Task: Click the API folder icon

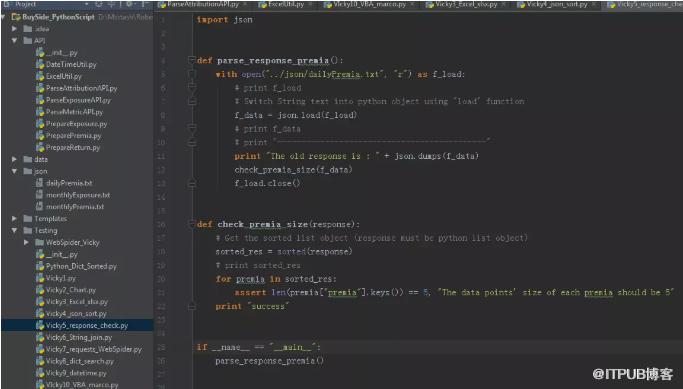Action: [28, 41]
